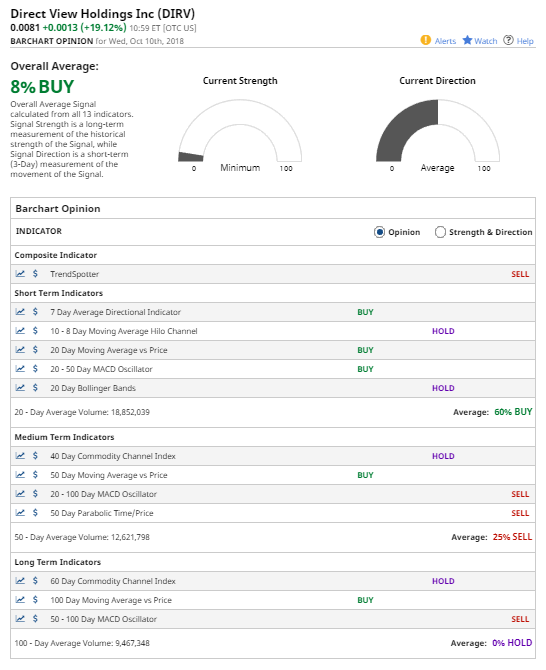Click BUY signal for 7 Day Directional Indicator
The width and height of the screenshot is (546, 670).
365,312
